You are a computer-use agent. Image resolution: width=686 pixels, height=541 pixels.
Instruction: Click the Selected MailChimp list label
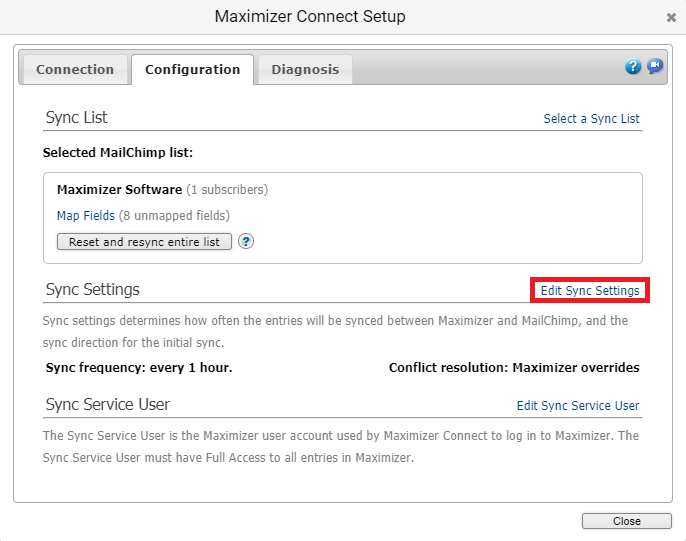(118, 153)
